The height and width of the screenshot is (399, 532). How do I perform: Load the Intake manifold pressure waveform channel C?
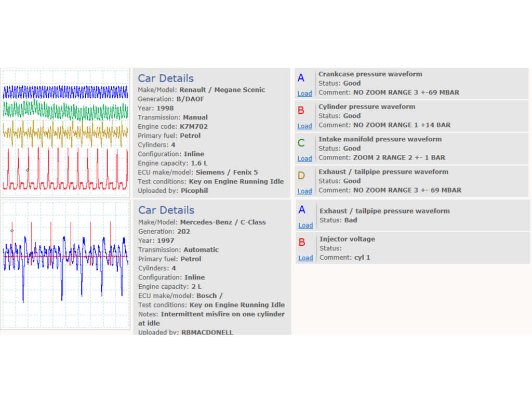pyautogui.click(x=304, y=158)
